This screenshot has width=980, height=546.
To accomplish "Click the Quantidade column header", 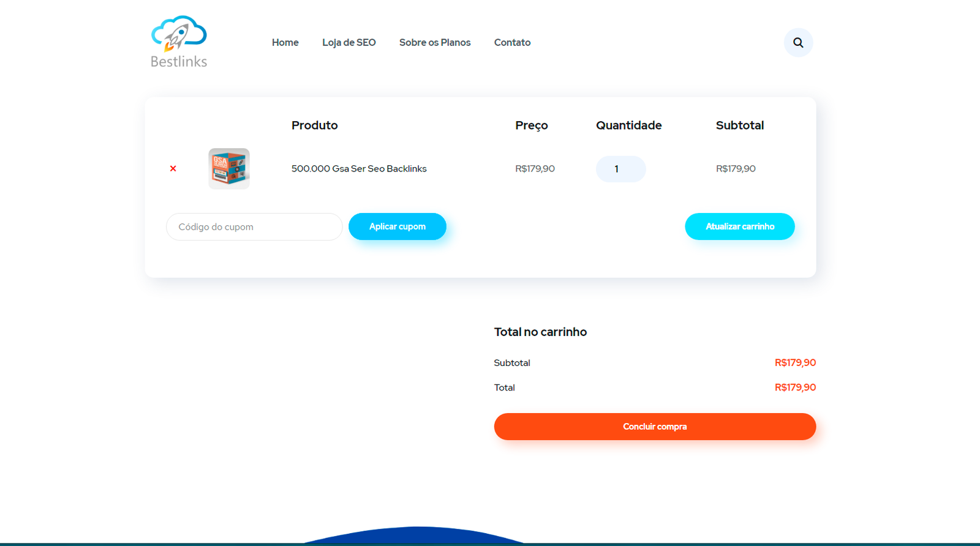I will (628, 125).
